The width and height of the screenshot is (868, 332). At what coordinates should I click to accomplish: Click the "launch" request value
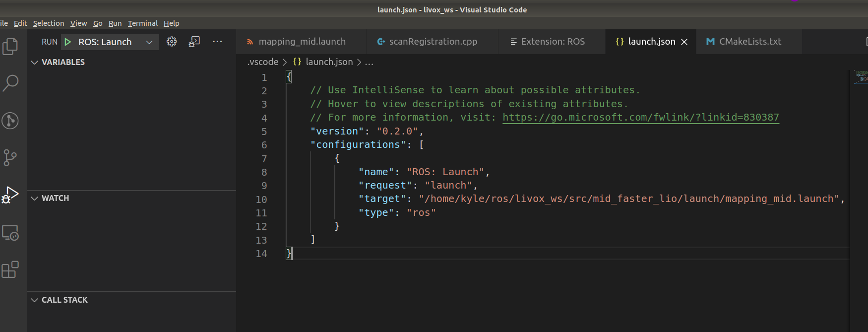click(448, 186)
